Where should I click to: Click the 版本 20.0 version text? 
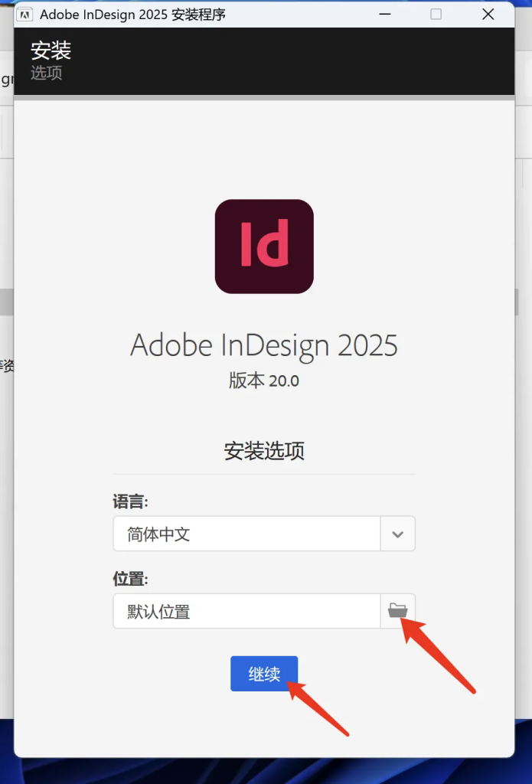(264, 381)
